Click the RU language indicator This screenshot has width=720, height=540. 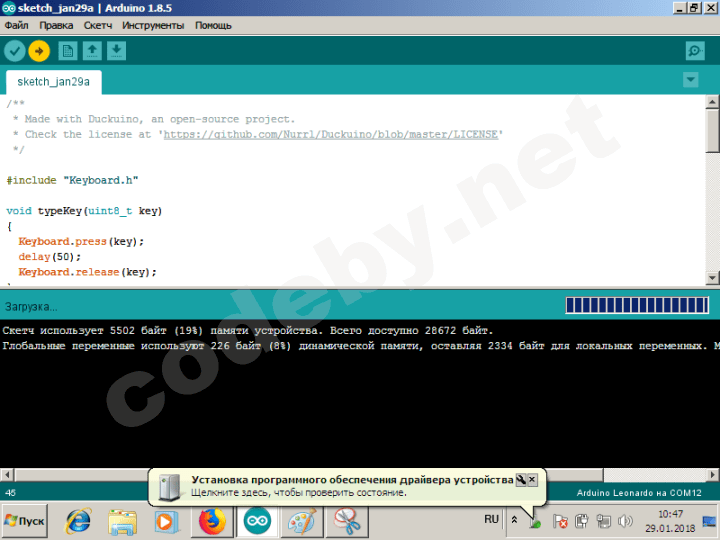pos(491,519)
